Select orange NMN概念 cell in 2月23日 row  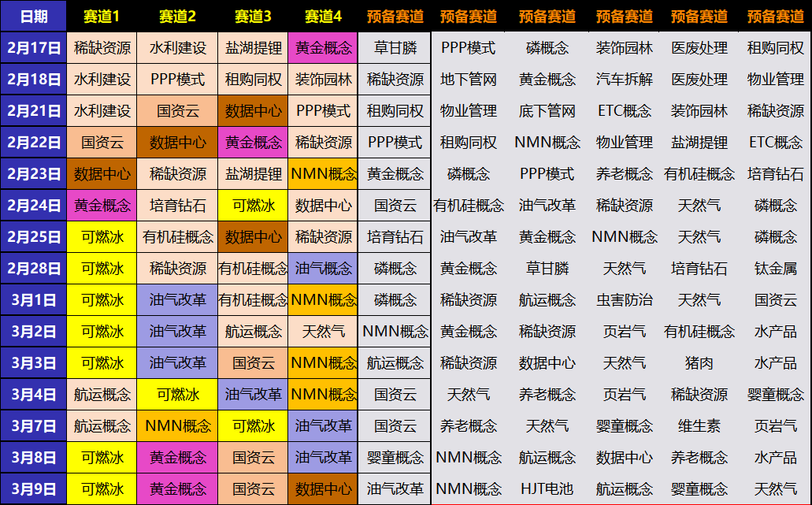tap(323, 174)
